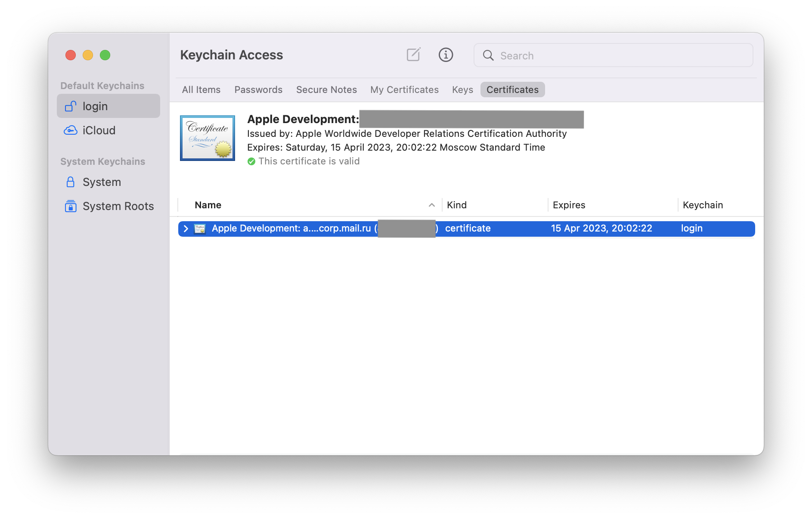The height and width of the screenshot is (519, 812).
Task: Switch to the All Items tab
Action: point(201,90)
